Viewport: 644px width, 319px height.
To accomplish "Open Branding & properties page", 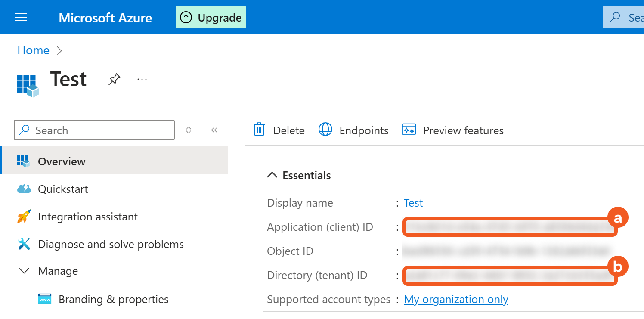I will [x=113, y=299].
